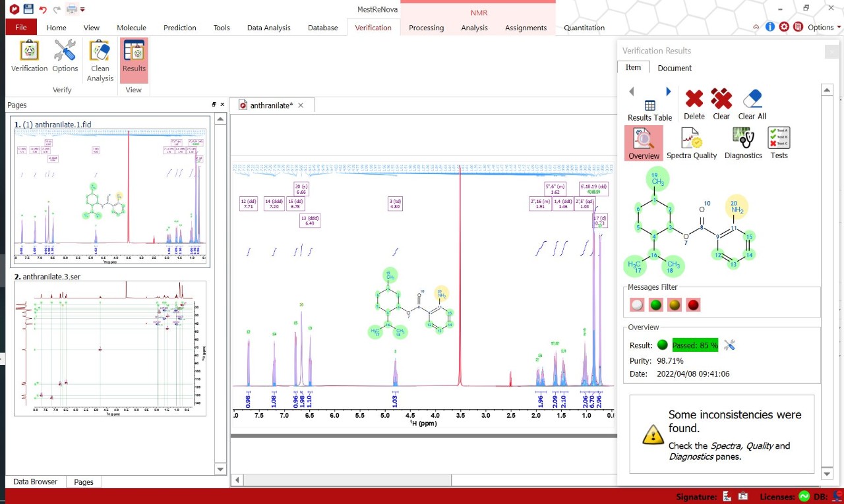Switch to the Data Browser tab
This screenshot has width=844, height=504.
tap(35, 482)
